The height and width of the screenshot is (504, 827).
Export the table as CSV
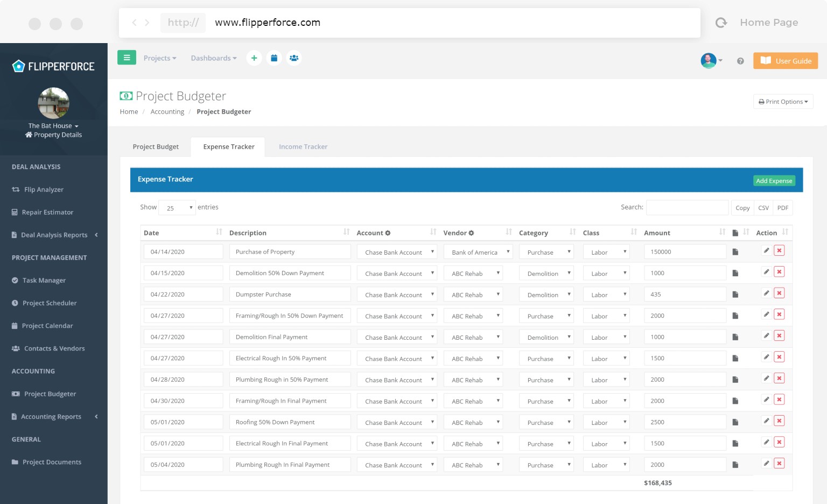763,208
